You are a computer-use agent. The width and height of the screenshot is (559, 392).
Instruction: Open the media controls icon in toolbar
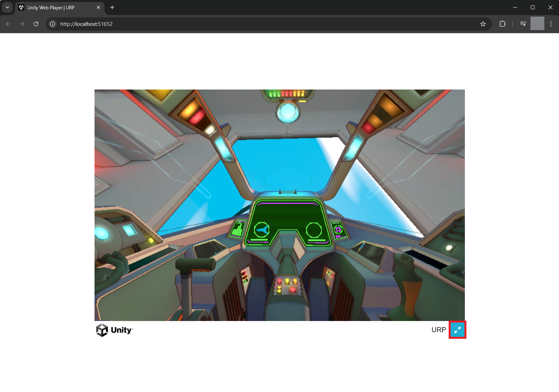click(523, 24)
